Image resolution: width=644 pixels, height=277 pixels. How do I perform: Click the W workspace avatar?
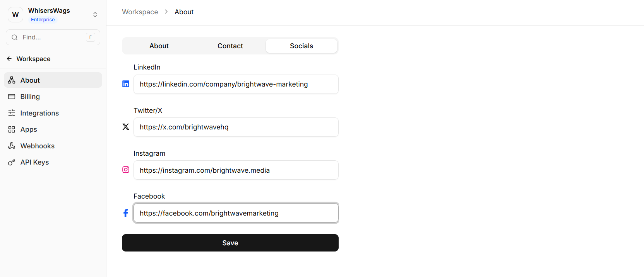[x=15, y=15]
